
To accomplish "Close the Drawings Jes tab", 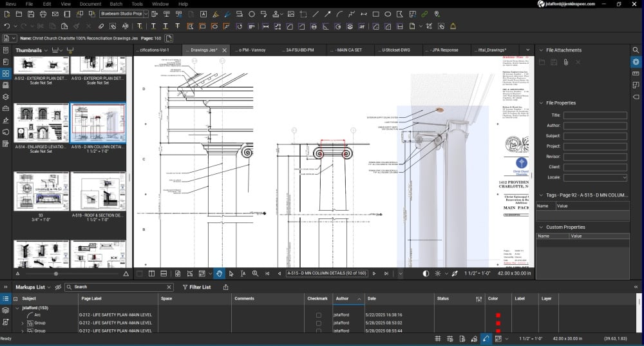I will [224, 50].
